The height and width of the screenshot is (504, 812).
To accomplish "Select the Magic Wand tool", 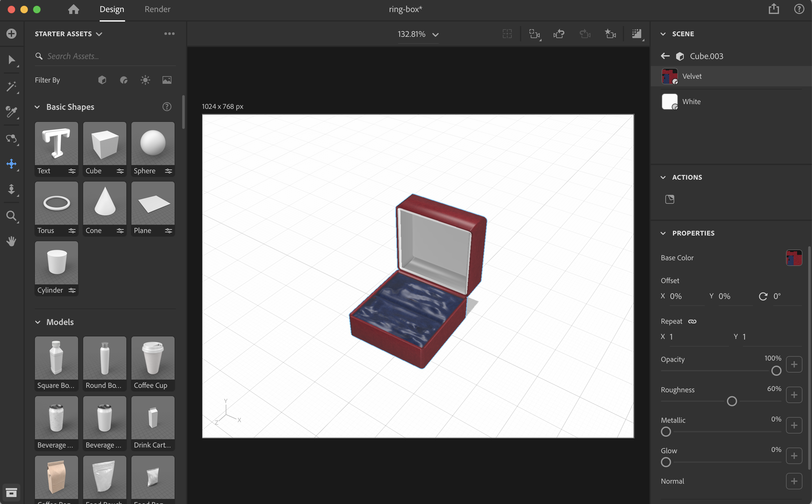I will tap(12, 87).
